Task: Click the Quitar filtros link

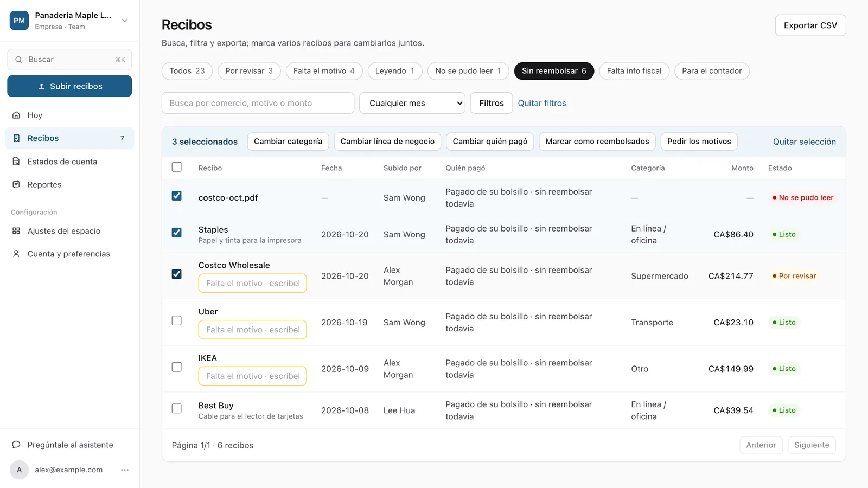Action: tap(542, 103)
